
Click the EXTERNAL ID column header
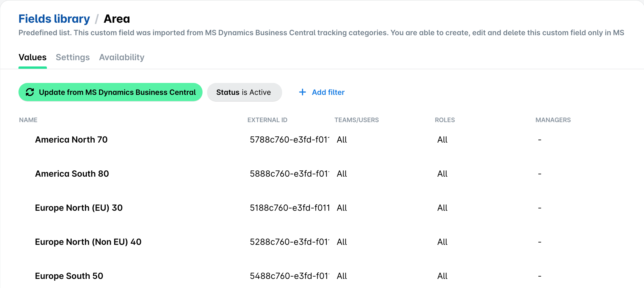[x=267, y=120]
